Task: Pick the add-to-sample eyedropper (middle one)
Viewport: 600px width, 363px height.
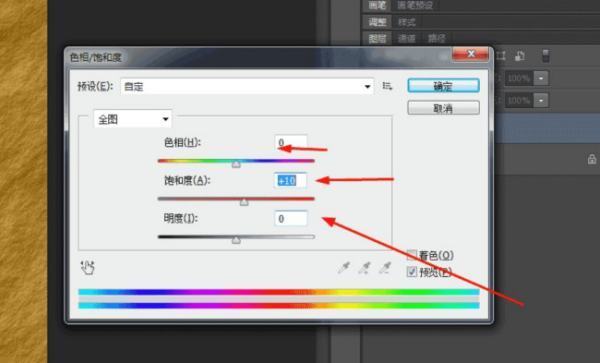Action: pos(364,267)
